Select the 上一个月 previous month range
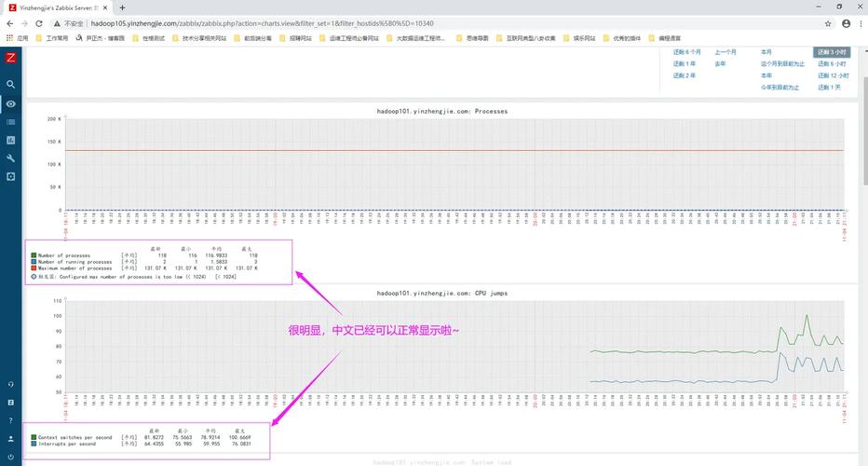Viewport: 868px width, 466px height. pos(726,52)
